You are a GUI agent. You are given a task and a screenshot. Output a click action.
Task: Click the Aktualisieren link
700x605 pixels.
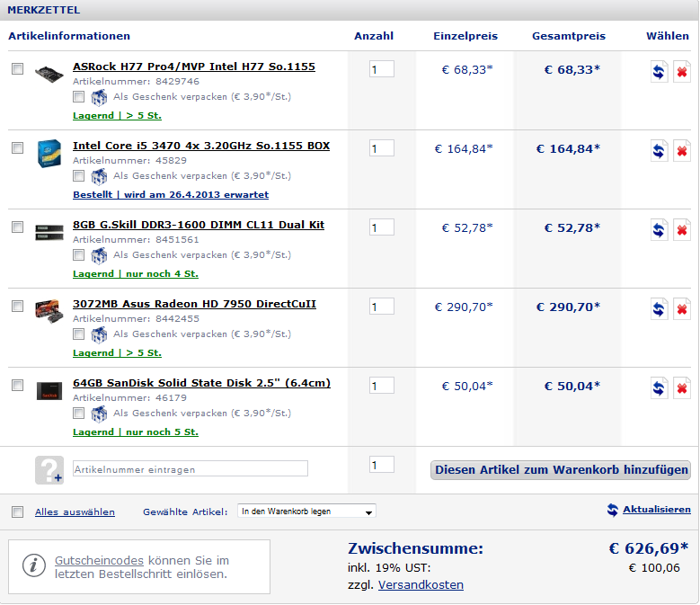click(657, 510)
